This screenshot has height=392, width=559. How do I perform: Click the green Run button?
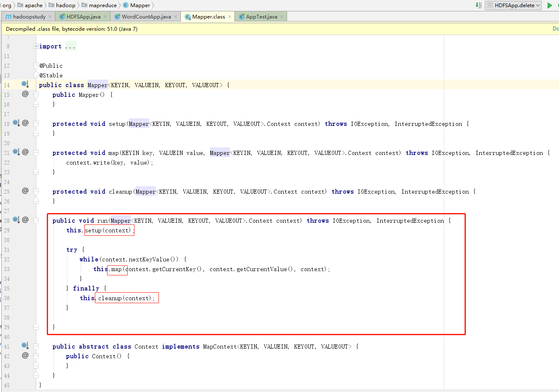click(x=549, y=5)
